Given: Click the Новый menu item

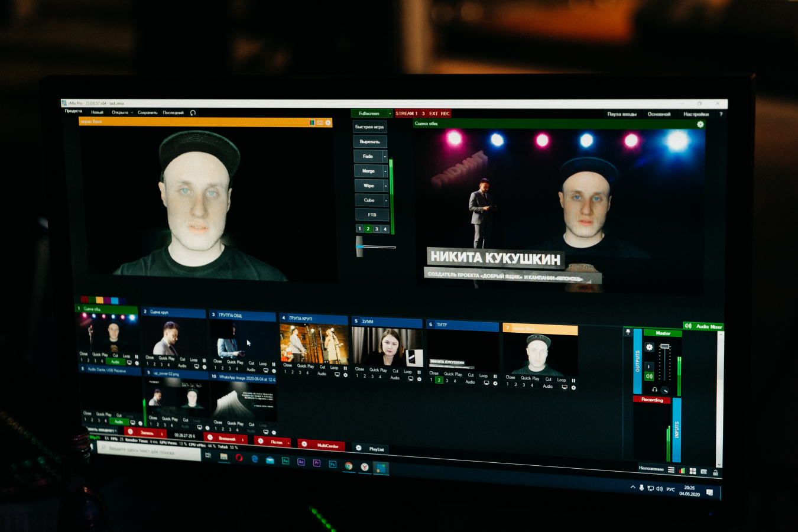Looking at the screenshot, I should coord(97,112).
